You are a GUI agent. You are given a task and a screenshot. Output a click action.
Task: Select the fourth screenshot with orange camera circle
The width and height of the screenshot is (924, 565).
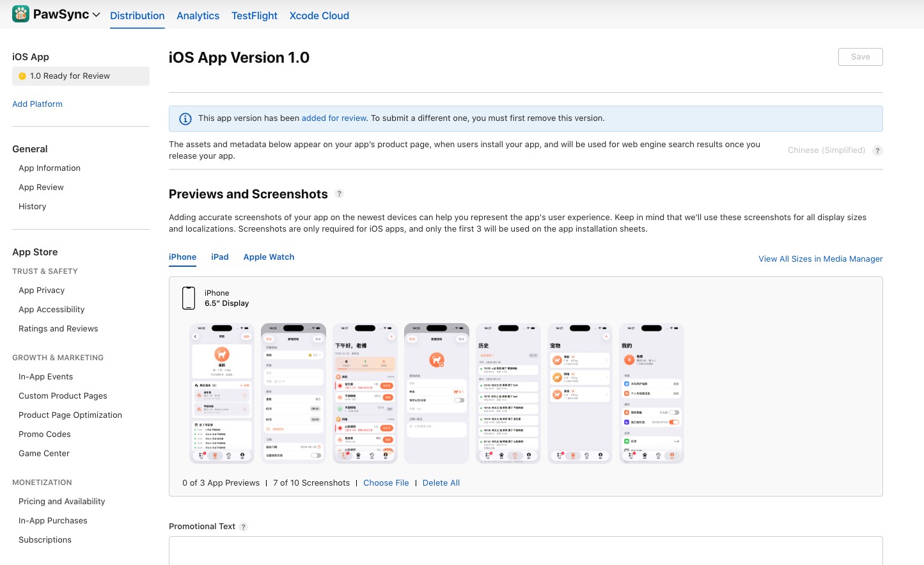(x=437, y=394)
